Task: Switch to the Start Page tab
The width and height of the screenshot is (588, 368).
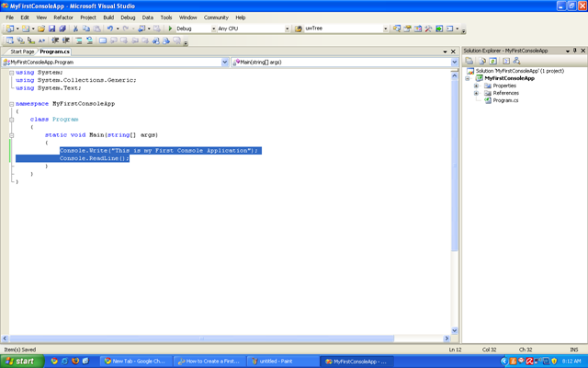Action: point(22,52)
